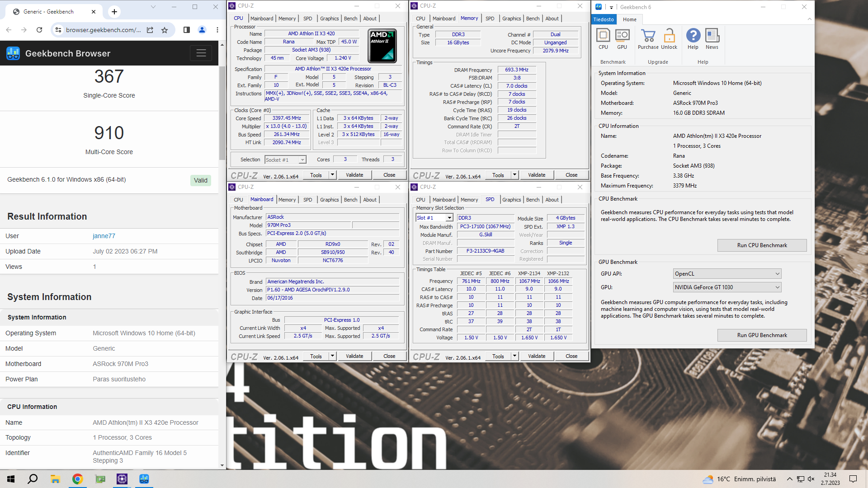Viewport: 868px width, 488px height.
Task: Open the Windows Start menu
Action: (x=11, y=479)
